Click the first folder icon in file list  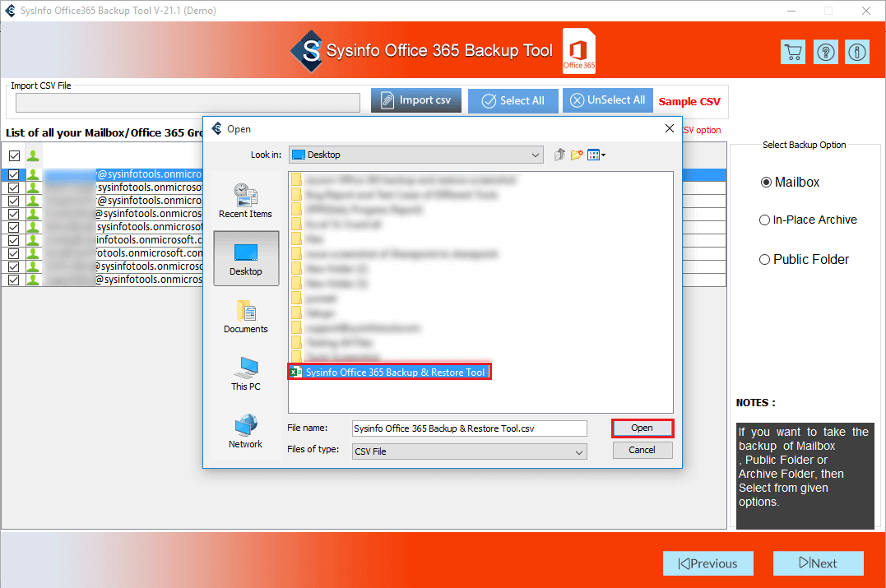click(x=296, y=179)
